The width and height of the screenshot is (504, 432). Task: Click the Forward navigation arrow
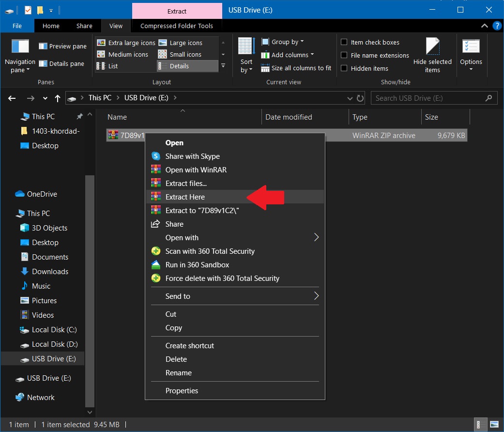point(31,98)
